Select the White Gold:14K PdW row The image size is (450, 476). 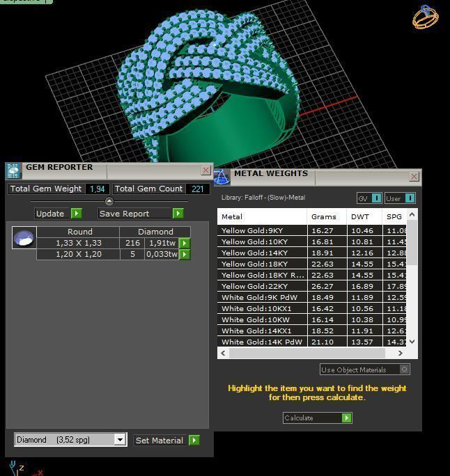coord(312,342)
